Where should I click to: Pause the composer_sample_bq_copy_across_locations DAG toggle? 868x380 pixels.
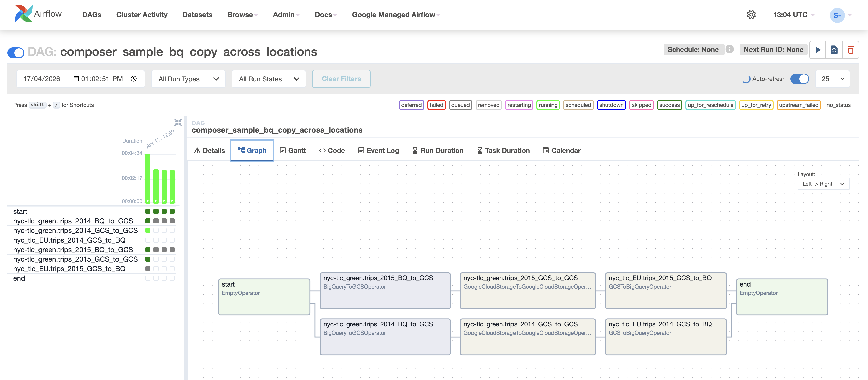[x=16, y=53]
